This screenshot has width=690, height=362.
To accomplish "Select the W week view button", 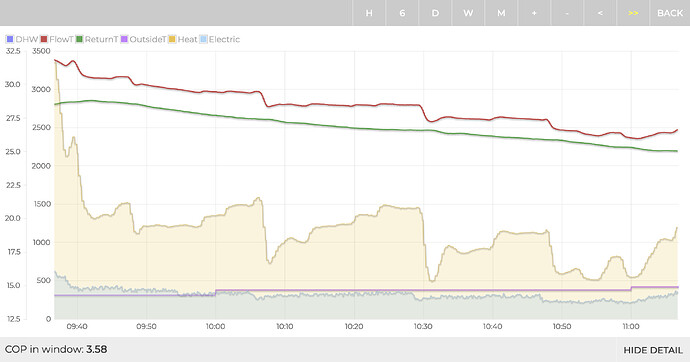I will tap(468, 13).
